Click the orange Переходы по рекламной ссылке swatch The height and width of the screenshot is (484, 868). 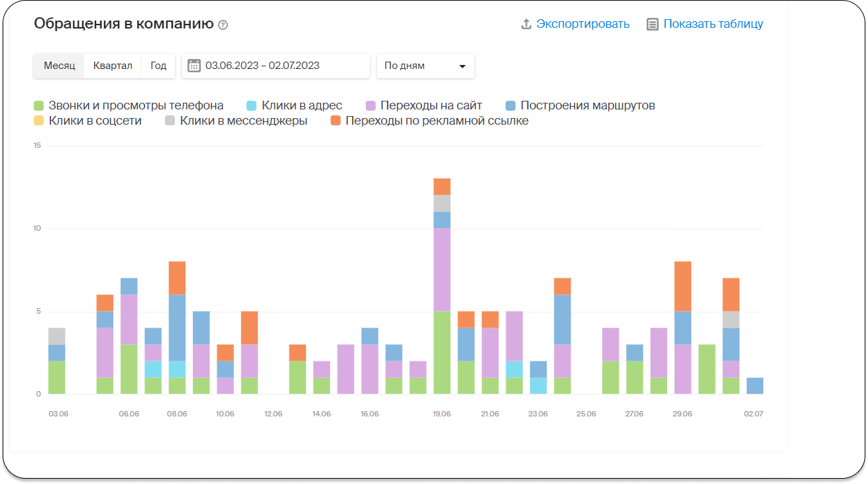click(x=335, y=121)
